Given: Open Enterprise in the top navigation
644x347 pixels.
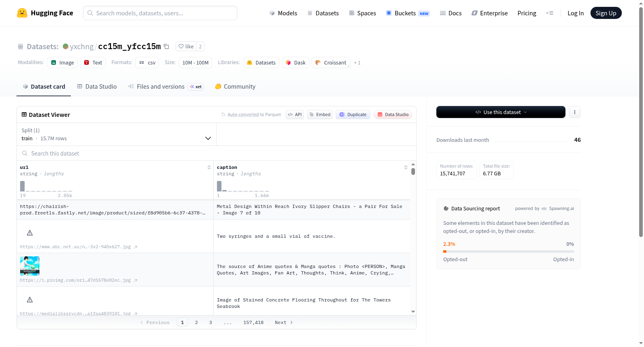Looking at the screenshot, I should tap(489, 13).
